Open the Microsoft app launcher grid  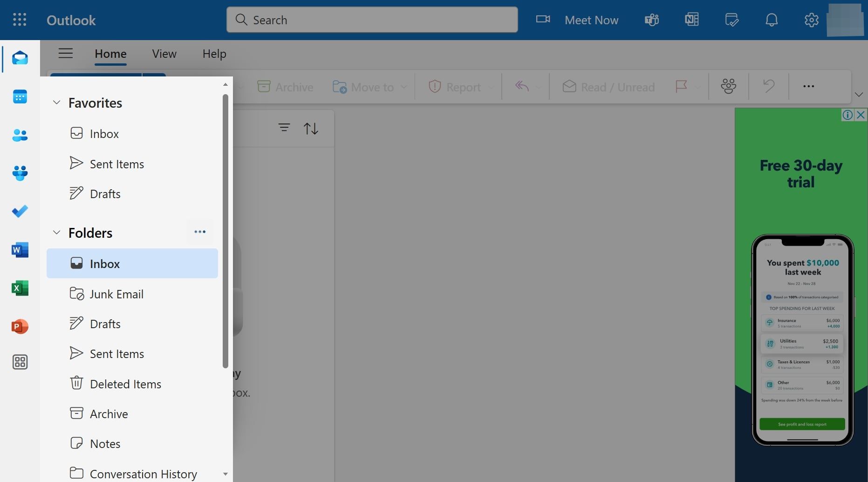[x=20, y=20]
